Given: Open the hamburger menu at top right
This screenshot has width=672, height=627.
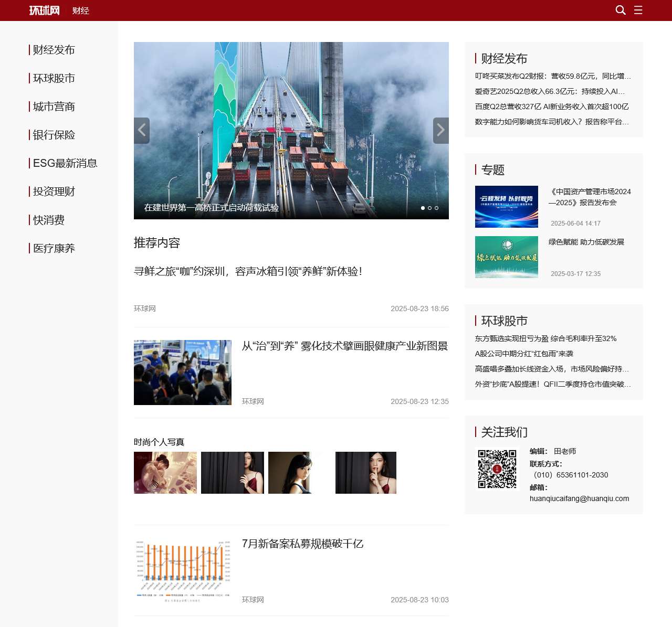Looking at the screenshot, I should (x=638, y=10).
